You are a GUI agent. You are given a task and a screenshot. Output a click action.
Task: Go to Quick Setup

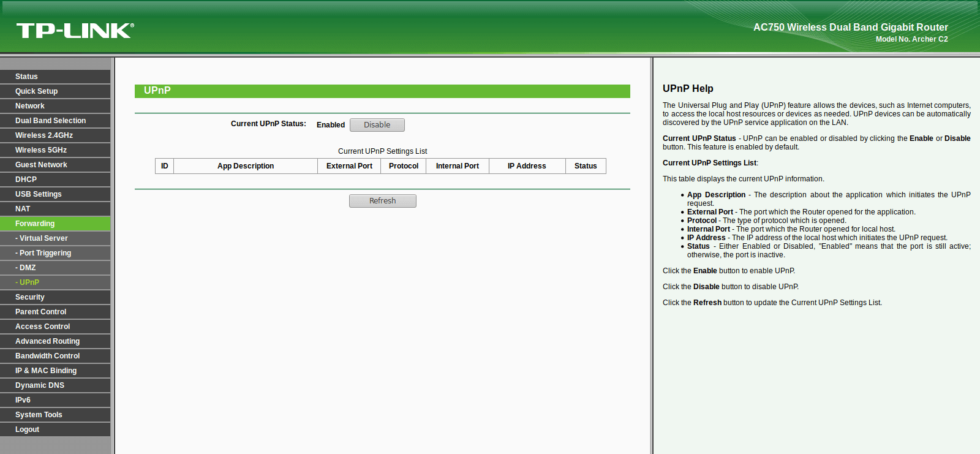point(55,91)
